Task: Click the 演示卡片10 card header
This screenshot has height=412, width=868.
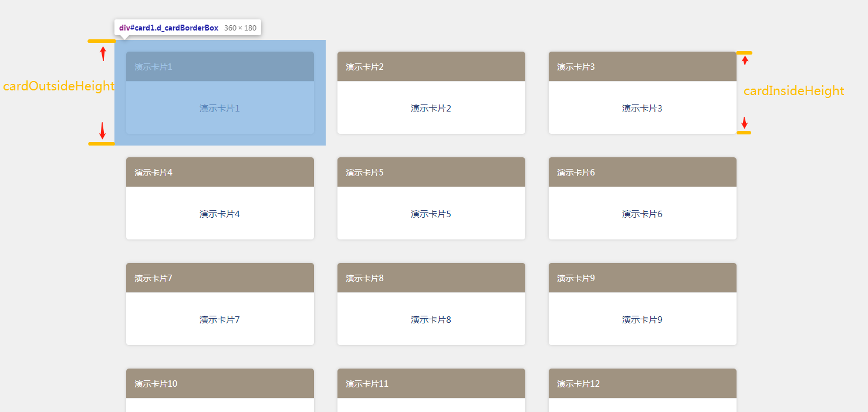Action: 219,383
